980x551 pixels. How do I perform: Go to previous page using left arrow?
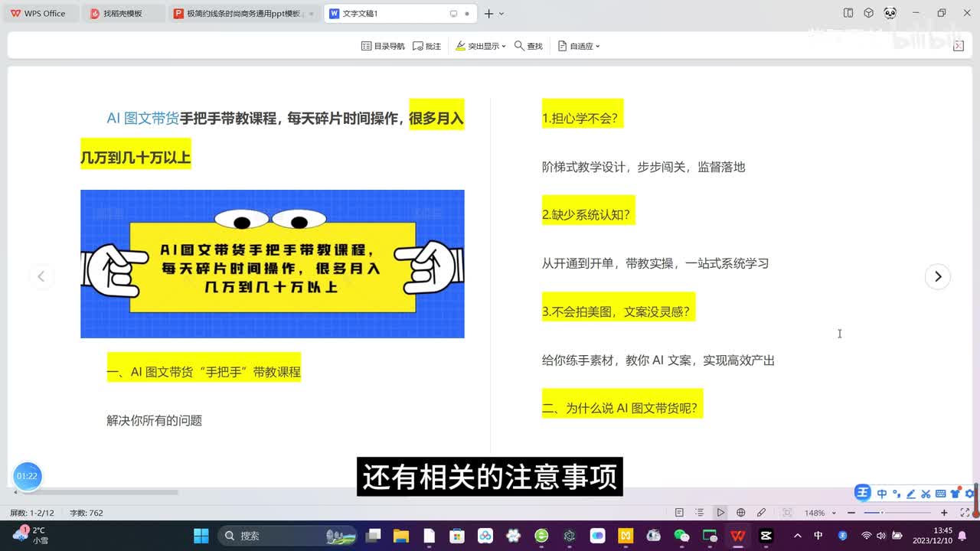pos(41,276)
